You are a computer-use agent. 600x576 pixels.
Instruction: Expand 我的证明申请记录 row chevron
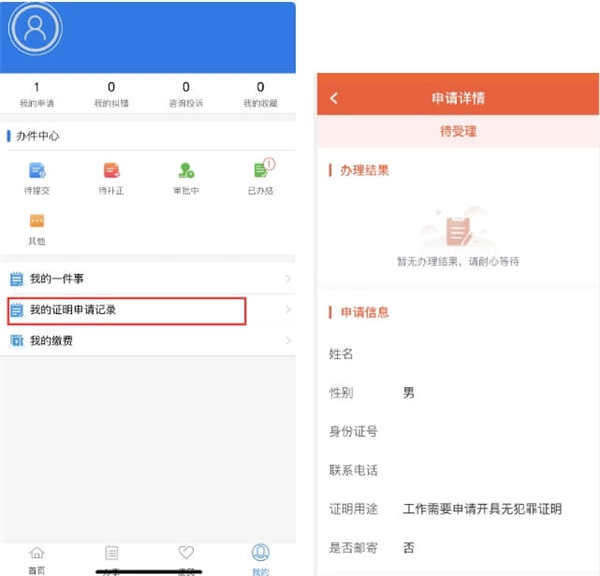pos(288,310)
